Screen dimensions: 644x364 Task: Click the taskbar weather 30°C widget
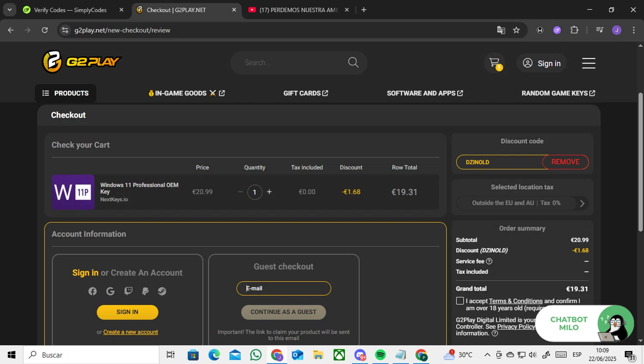point(458,355)
